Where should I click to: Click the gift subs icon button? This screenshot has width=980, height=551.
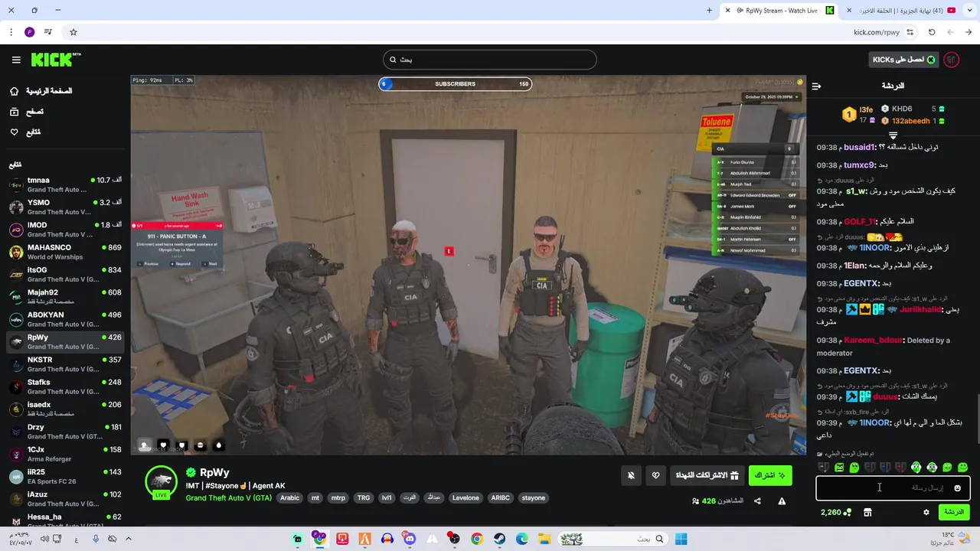[x=734, y=475]
